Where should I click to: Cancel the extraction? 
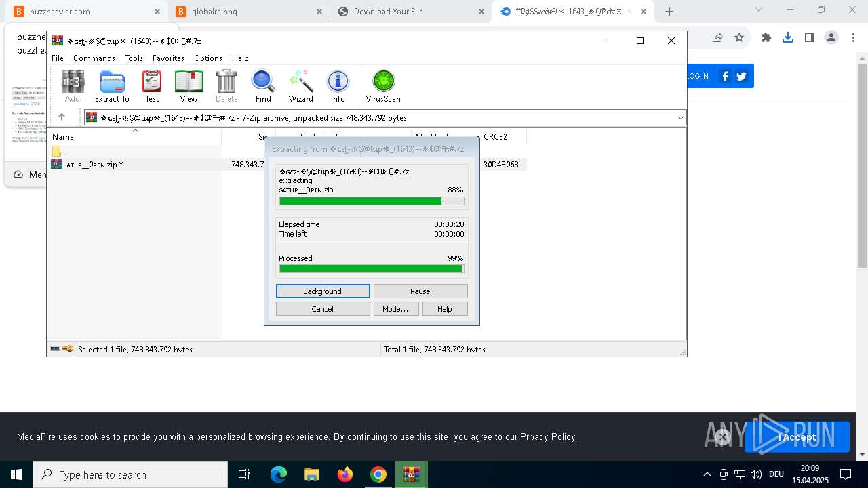point(323,309)
